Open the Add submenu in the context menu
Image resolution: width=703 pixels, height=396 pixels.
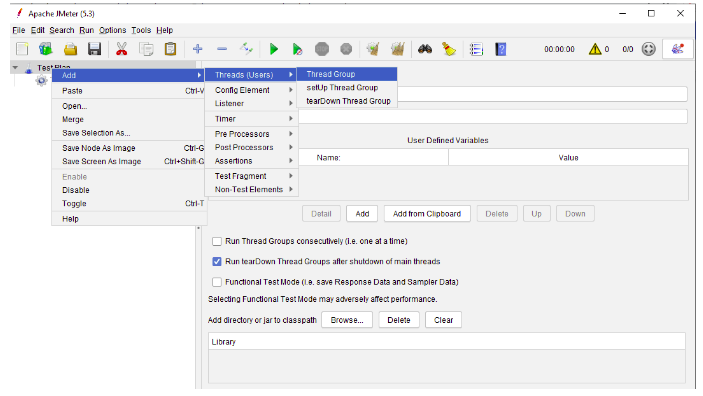(129, 75)
